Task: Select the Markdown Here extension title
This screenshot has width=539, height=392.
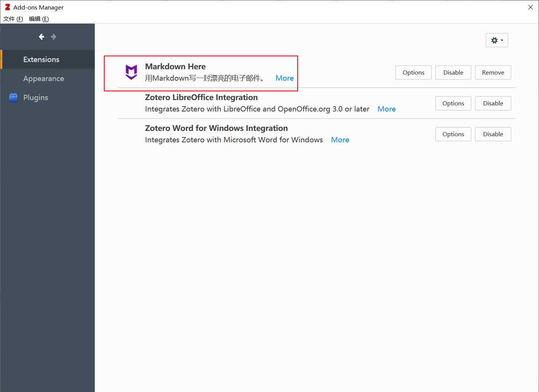Action: (x=175, y=66)
